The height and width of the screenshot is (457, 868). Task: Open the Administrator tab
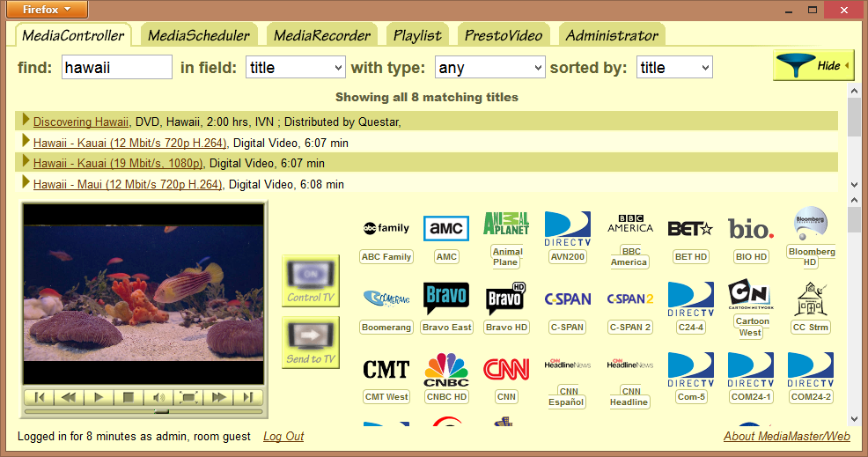coord(612,35)
